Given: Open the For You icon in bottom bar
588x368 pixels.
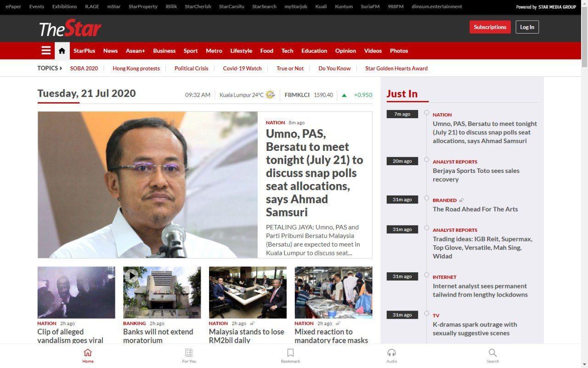Looking at the screenshot, I should click(x=189, y=353).
